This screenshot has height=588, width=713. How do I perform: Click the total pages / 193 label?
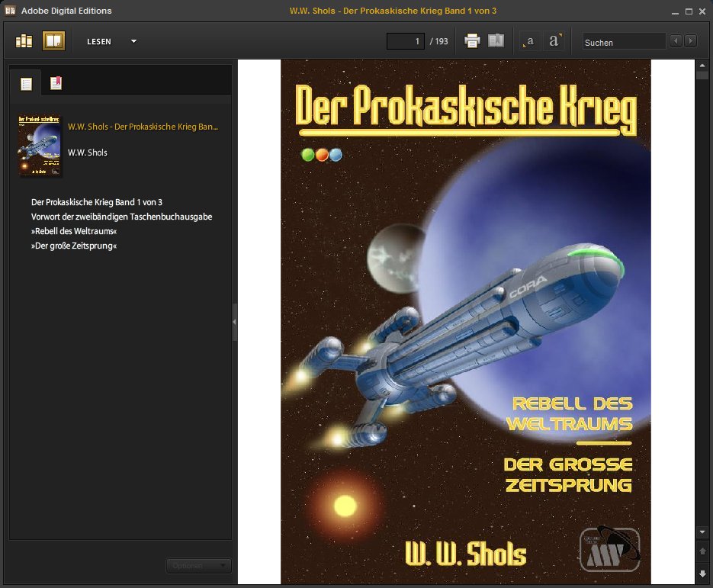click(438, 41)
